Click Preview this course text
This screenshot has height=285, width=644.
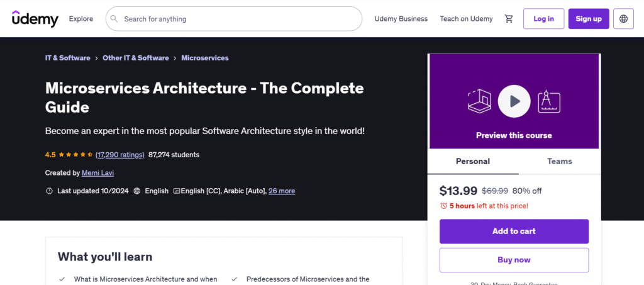click(514, 135)
